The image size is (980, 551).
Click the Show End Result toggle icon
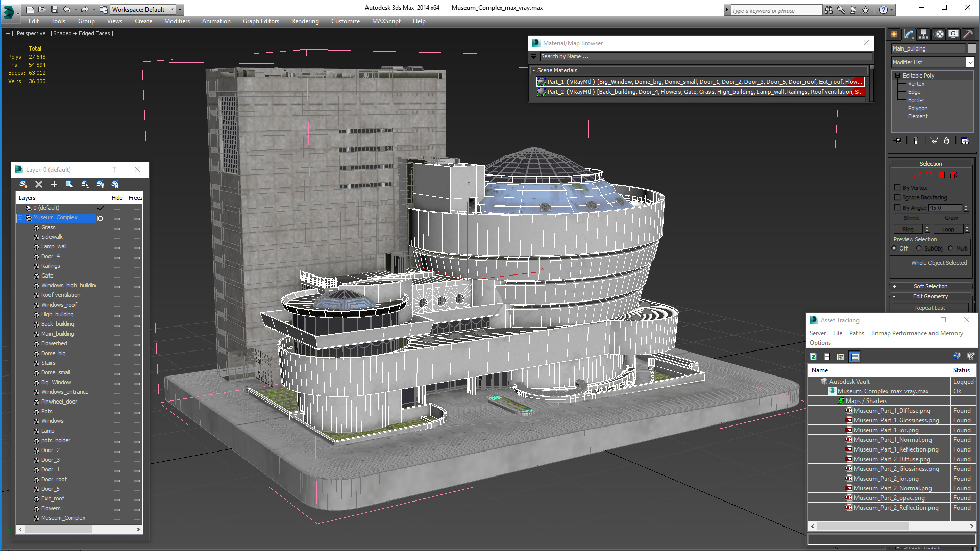916,141
